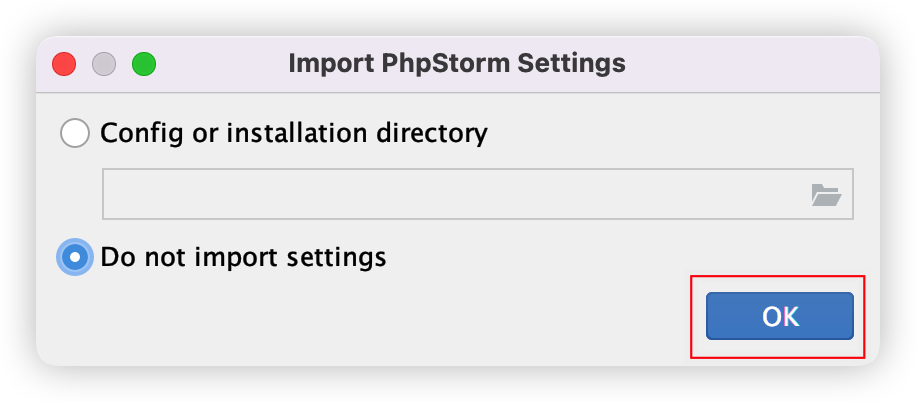Click the gray minimize window button
916x402 pixels.
[104, 64]
